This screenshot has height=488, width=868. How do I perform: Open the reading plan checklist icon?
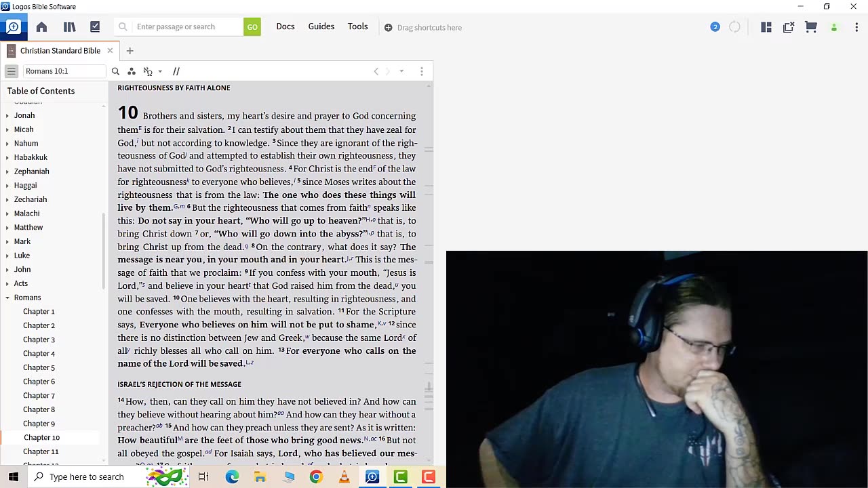95,27
